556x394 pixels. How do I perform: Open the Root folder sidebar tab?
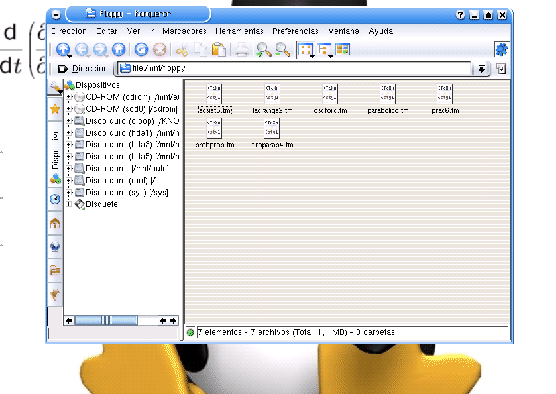(x=55, y=270)
